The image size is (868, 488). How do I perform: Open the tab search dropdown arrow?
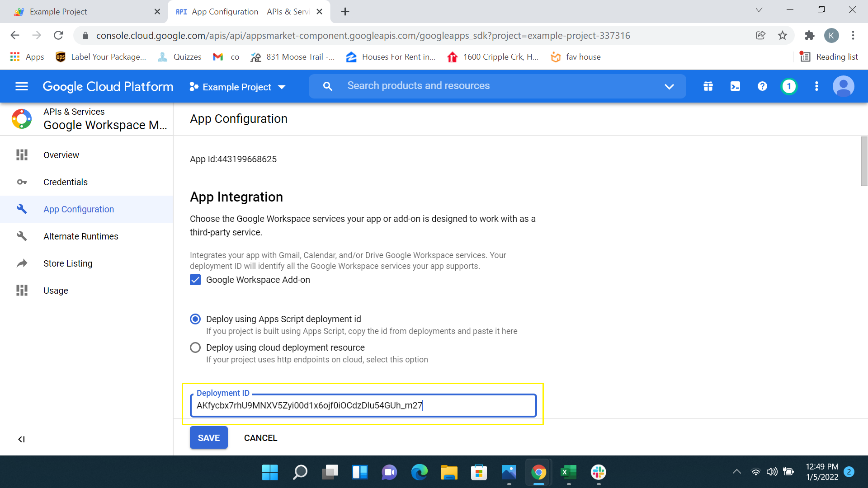pyautogui.click(x=759, y=10)
